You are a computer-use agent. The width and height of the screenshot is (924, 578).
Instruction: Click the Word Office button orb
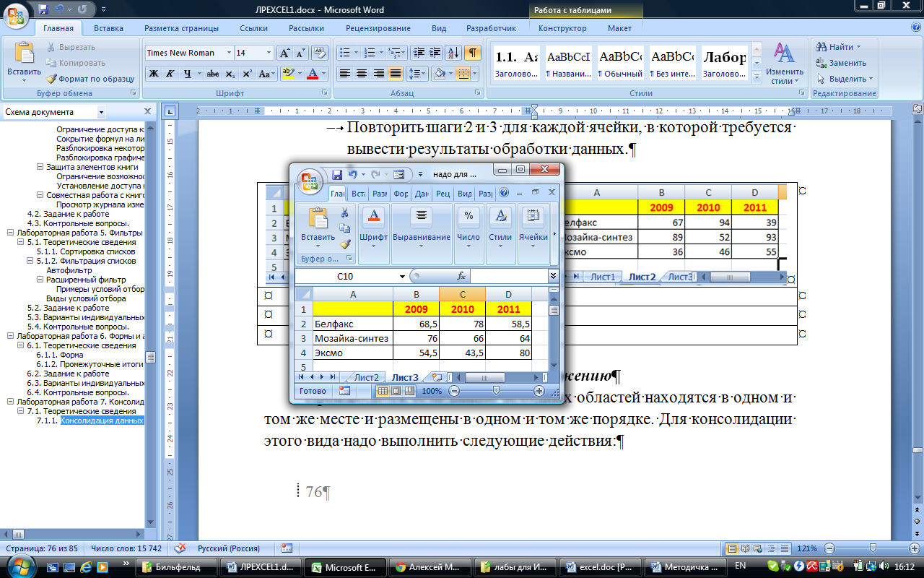(15, 15)
